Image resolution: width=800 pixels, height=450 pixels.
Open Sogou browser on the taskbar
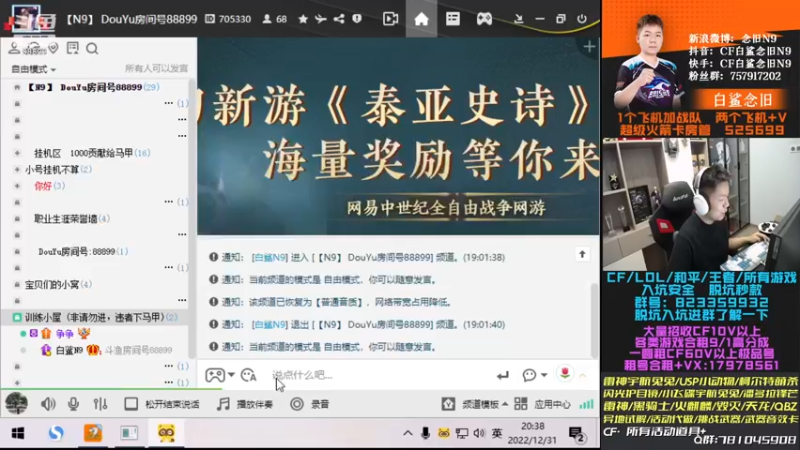[x=56, y=433]
